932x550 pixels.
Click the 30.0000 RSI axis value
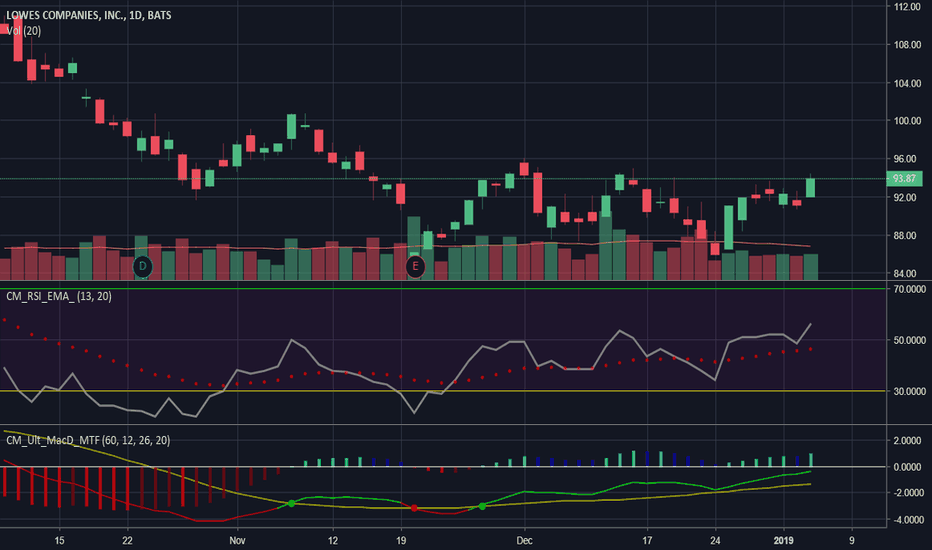(909, 391)
